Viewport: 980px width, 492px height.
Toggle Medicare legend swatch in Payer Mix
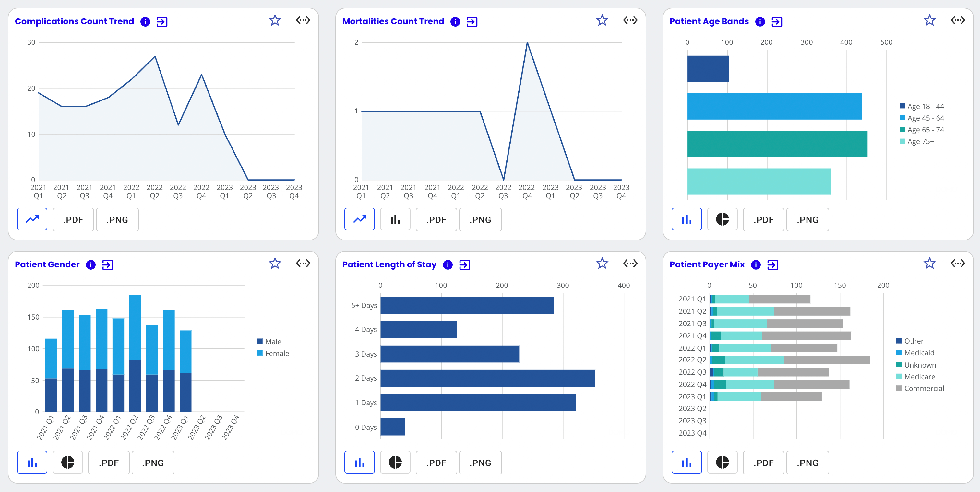click(899, 376)
